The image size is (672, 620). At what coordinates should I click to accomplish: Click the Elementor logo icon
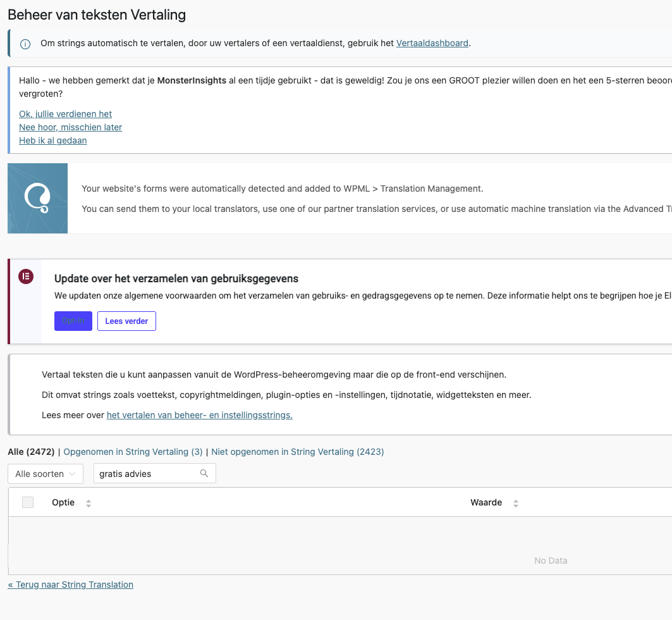pos(26,276)
